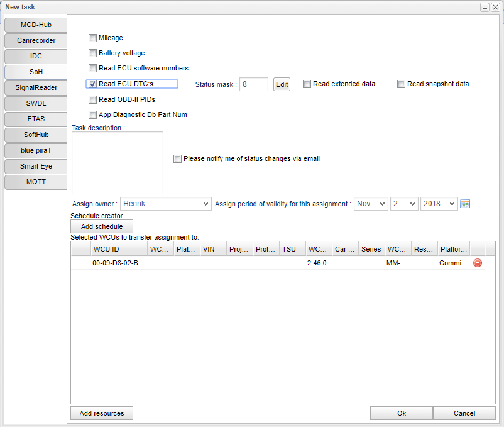Click the Add schedule button
The height and width of the screenshot is (427, 504).
pyautogui.click(x=102, y=226)
